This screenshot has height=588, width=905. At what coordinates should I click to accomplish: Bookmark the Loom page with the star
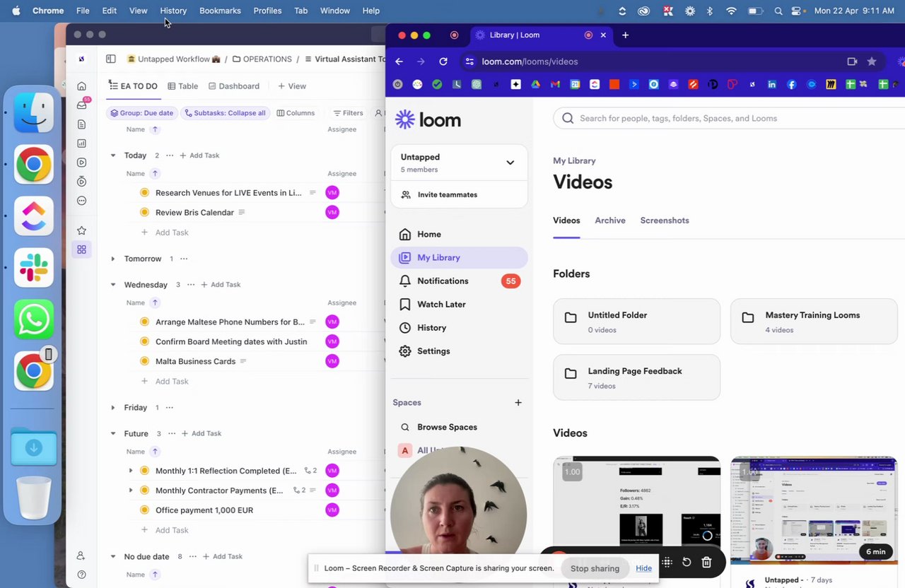[x=872, y=61]
